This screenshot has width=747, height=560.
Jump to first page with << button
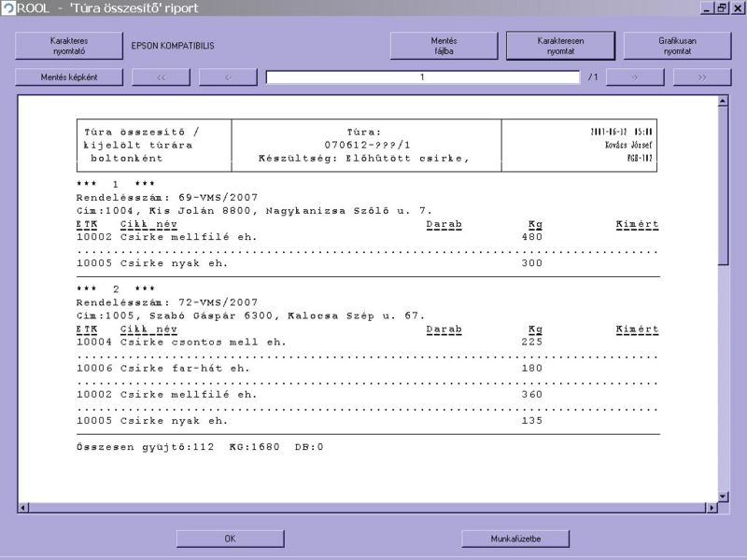click(161, 77)
